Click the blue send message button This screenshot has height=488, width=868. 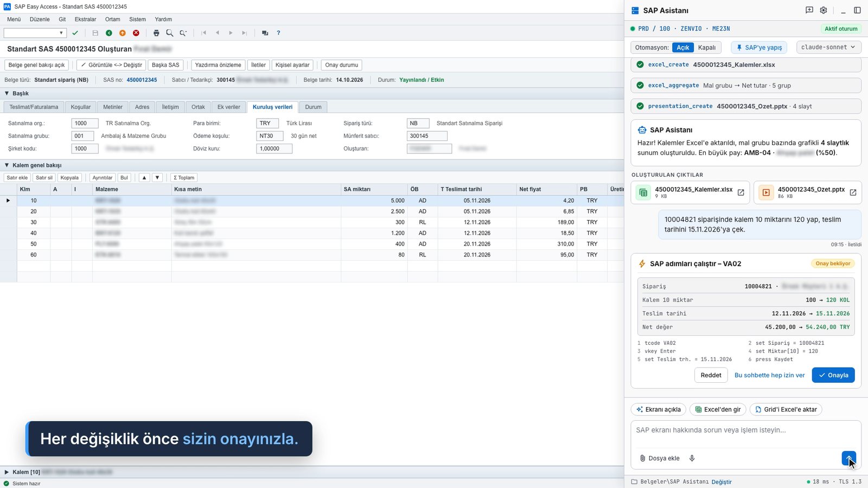[x=849, y=458]
